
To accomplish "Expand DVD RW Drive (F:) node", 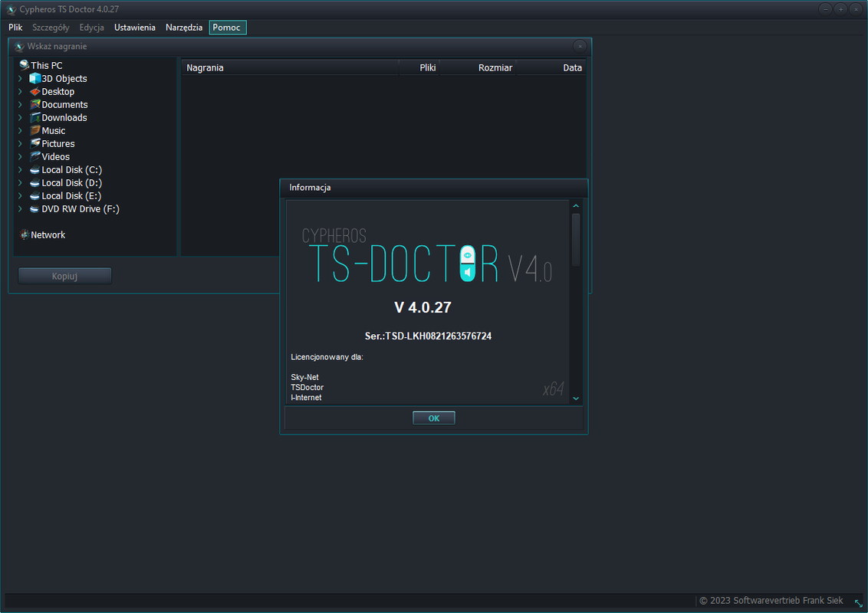I will 21,208.
